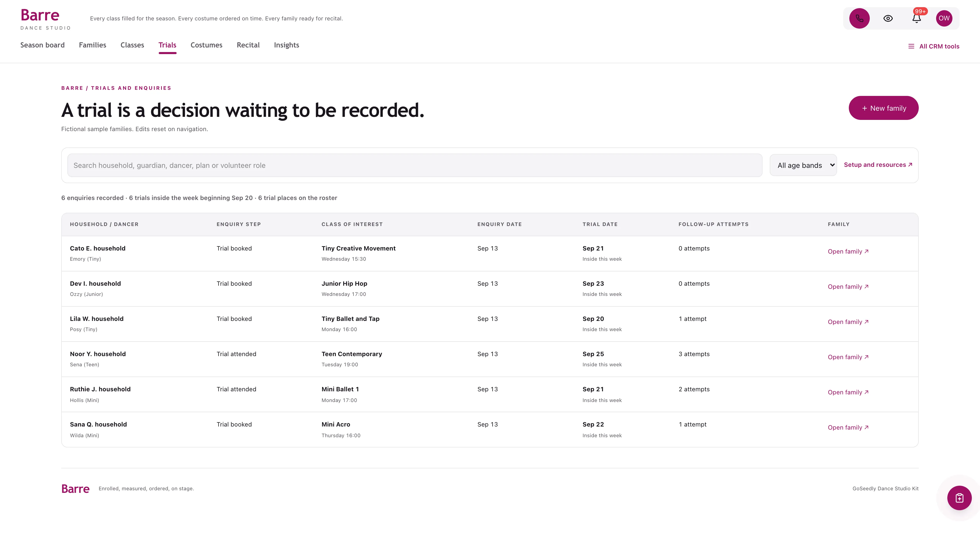Select the Sana Q. household name
Viewport: 980px width, 551px height.
tap(99, 424)
